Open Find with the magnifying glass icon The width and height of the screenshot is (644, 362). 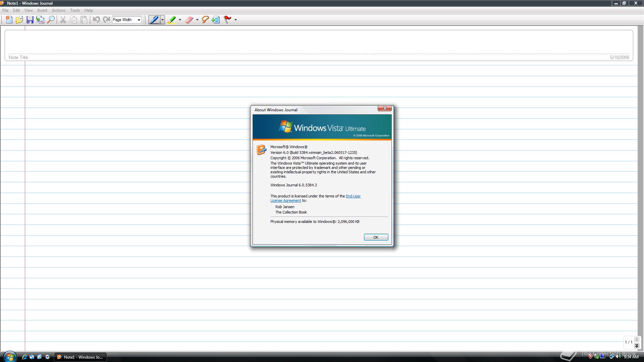[51, 20]
